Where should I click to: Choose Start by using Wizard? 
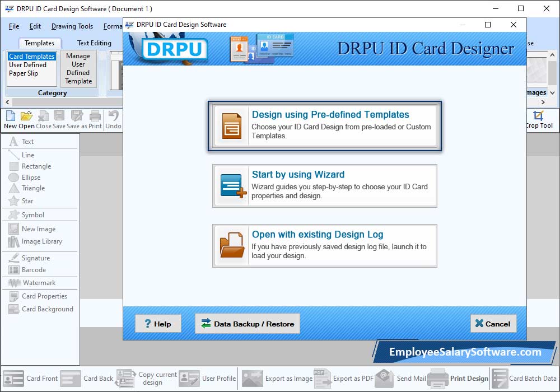click(x=325, y=186)
